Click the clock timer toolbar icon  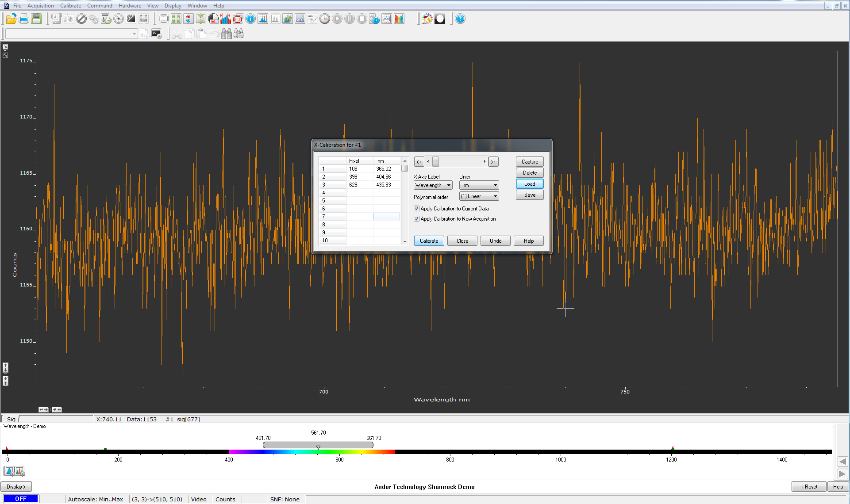[325, 19]
